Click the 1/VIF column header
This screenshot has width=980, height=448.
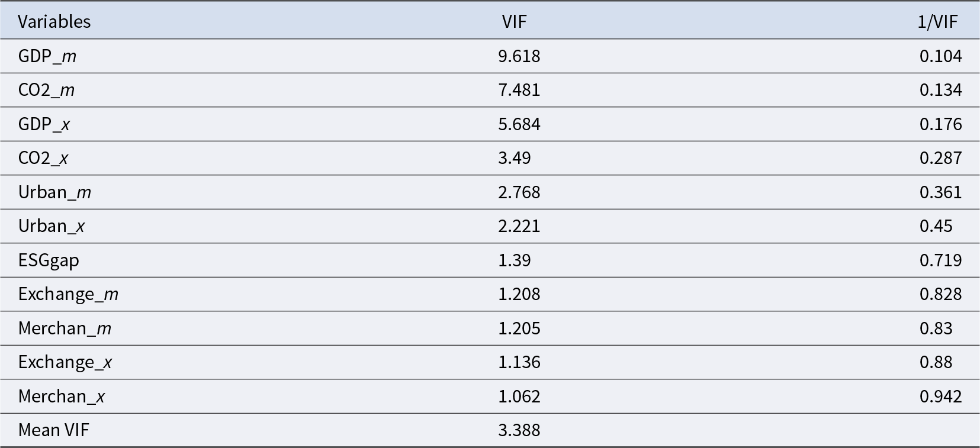point(937,22)
